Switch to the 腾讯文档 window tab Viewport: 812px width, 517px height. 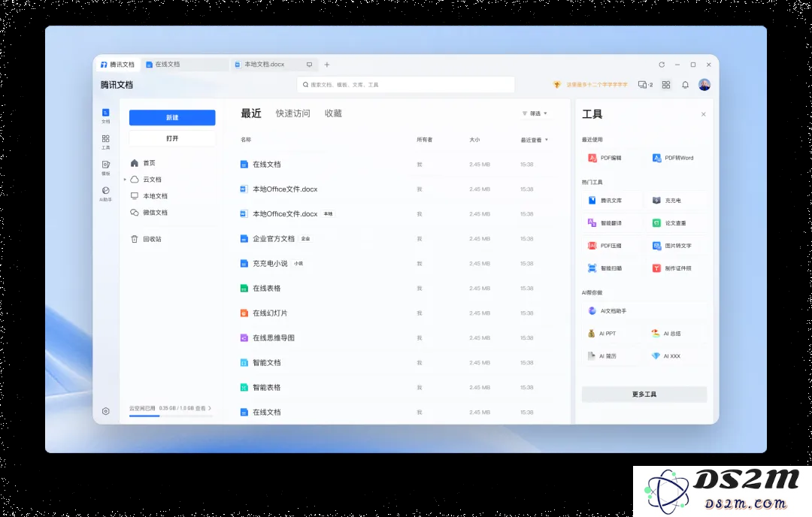click(x=117, y=65)
